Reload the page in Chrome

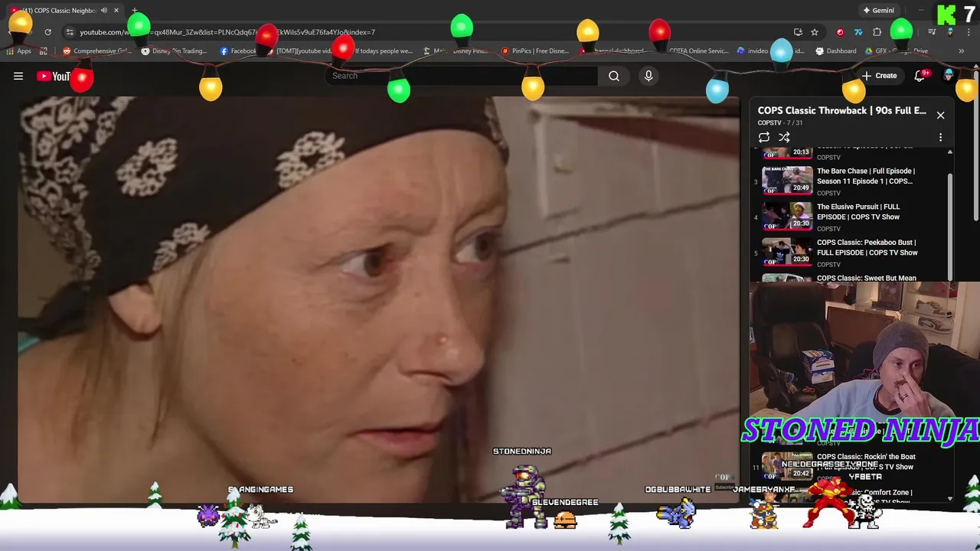coord(47,32)
